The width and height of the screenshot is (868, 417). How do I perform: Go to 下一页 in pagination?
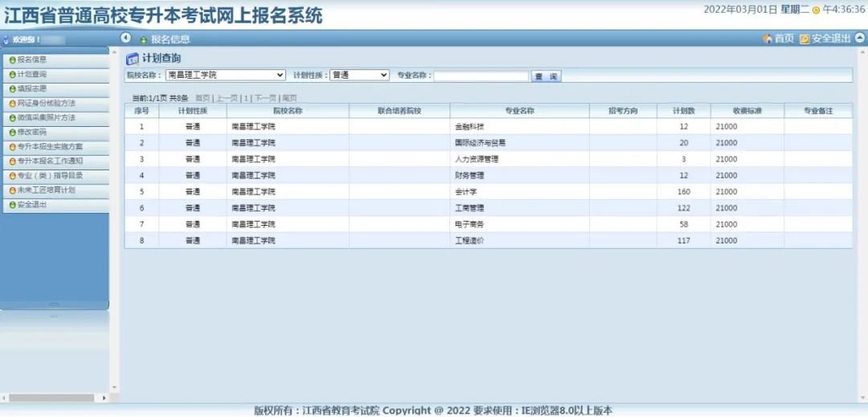coord(265,98)
